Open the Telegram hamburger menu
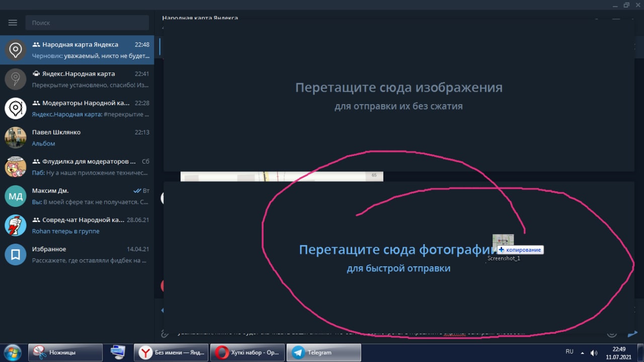 [x=13, y=23]
